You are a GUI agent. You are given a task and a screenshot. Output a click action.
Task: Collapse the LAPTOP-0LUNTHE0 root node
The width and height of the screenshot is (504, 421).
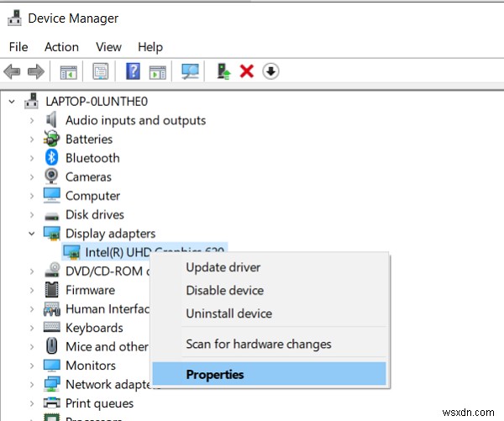click(12, 102)
